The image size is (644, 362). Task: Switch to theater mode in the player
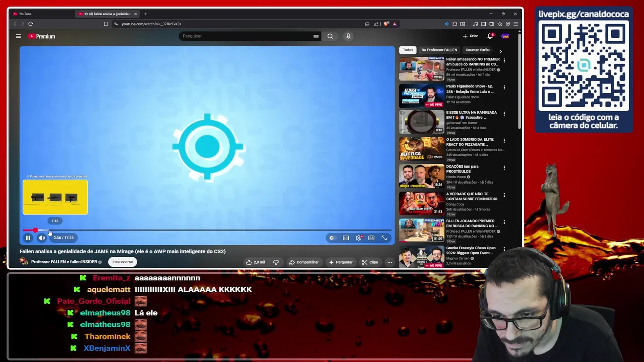371,238
